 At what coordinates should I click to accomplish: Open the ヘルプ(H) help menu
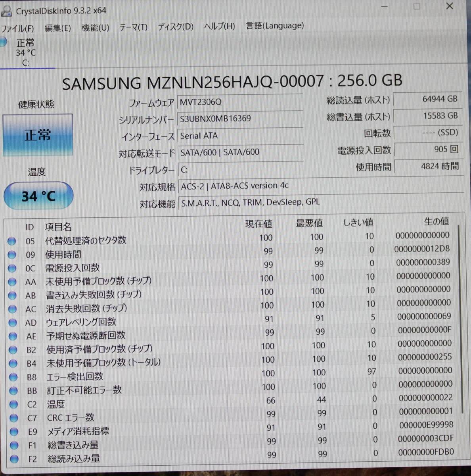219,27
